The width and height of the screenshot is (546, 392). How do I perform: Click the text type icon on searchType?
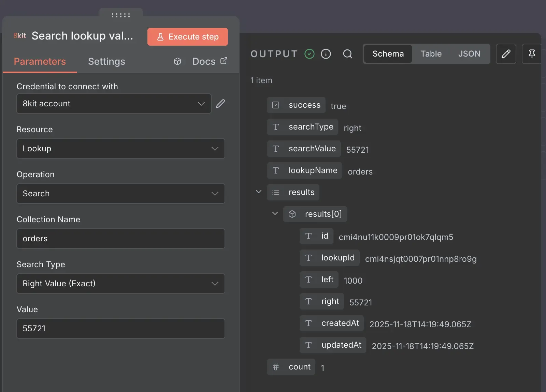click(276, 127)
